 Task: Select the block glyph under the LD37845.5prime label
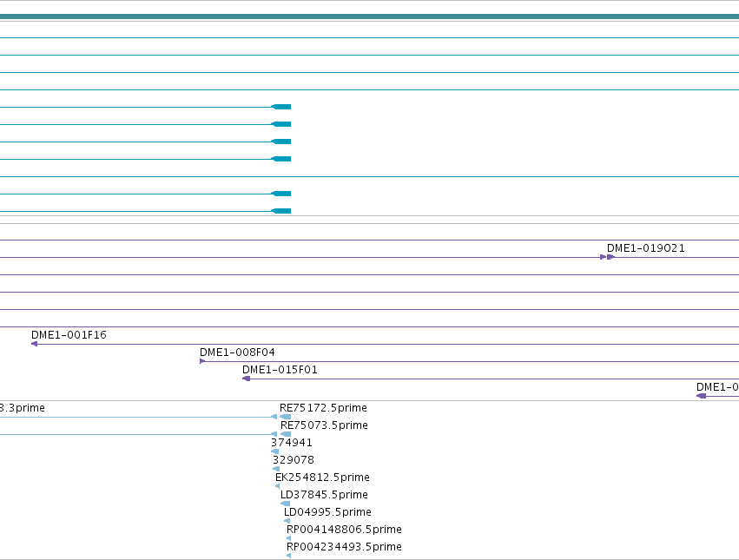[x=285, y=504]
